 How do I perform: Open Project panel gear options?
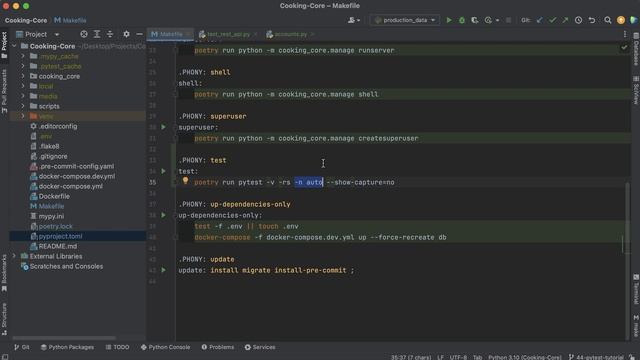126,34
